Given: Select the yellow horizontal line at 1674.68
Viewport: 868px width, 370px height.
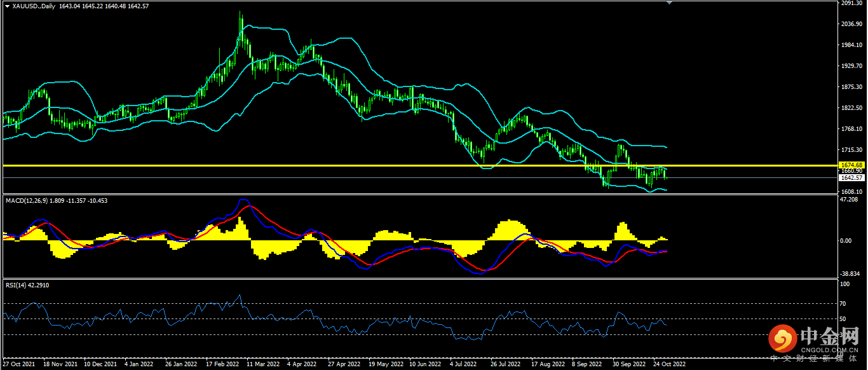Looking at the screenshot, I should [x=419, y=165].
